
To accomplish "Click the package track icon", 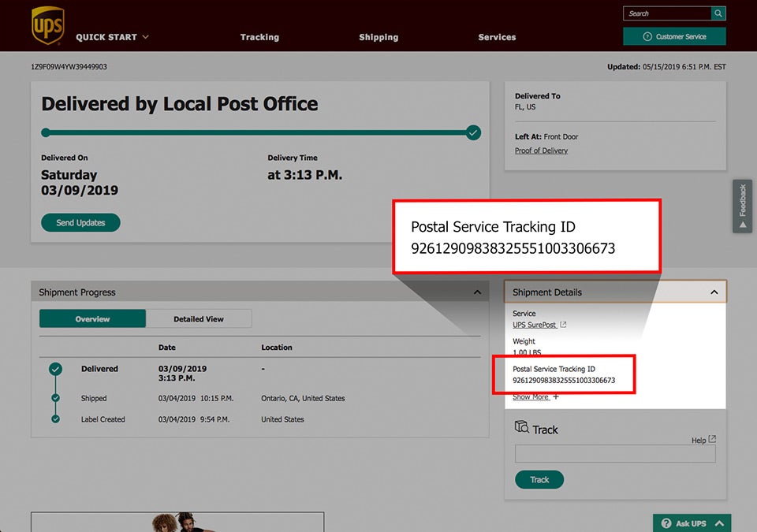I will [522, 426].
